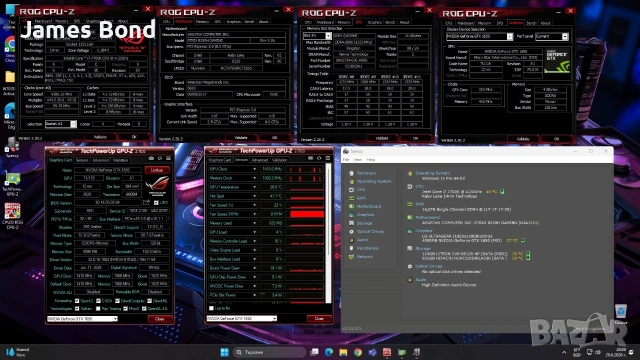Click the BIOS export icon beside UEFI checkbox
The height and width of the screenshot is (360, 640).
pos(147,202)
